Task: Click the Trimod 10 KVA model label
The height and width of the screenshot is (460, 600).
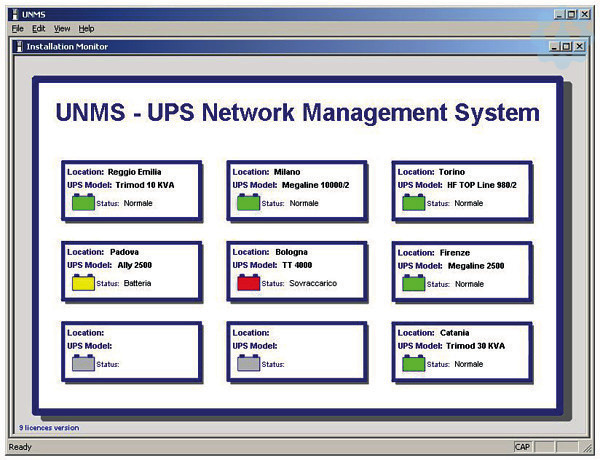Action: pos(149,185)
